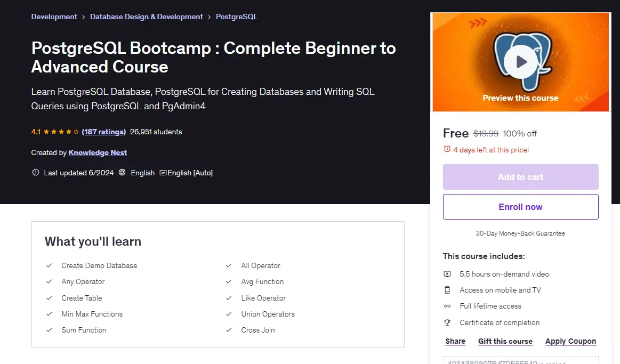The width and height of the screenshot is (620, 364).
Task: Open the PostgreSQL breadcrumb link
Action: 237,17
